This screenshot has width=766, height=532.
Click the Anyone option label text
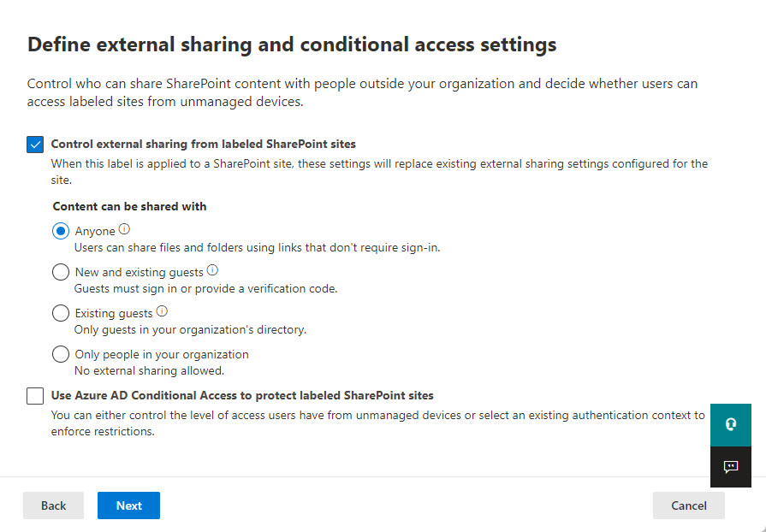click(95, 231)
